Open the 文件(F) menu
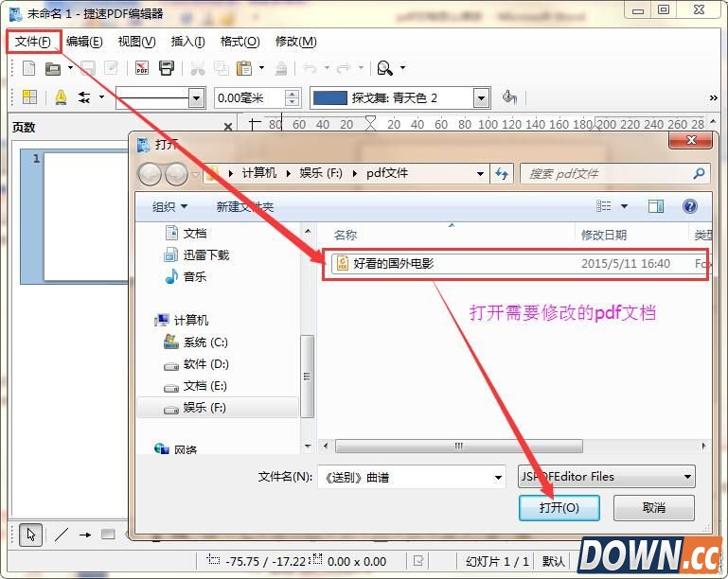The height and width of the screenshot is (579, 728). pyautogui.click(x=33, y=42)
